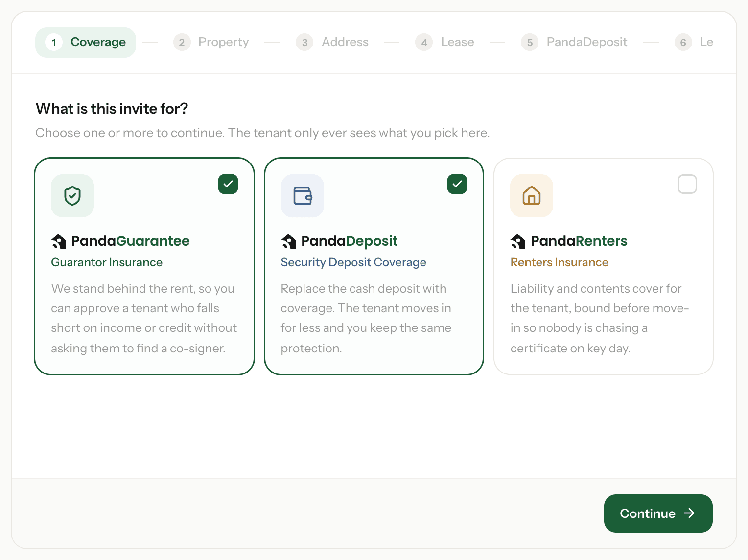Uncheck the PandaGuarantee checkbox

pyautogui.click(x=228, y=184)
